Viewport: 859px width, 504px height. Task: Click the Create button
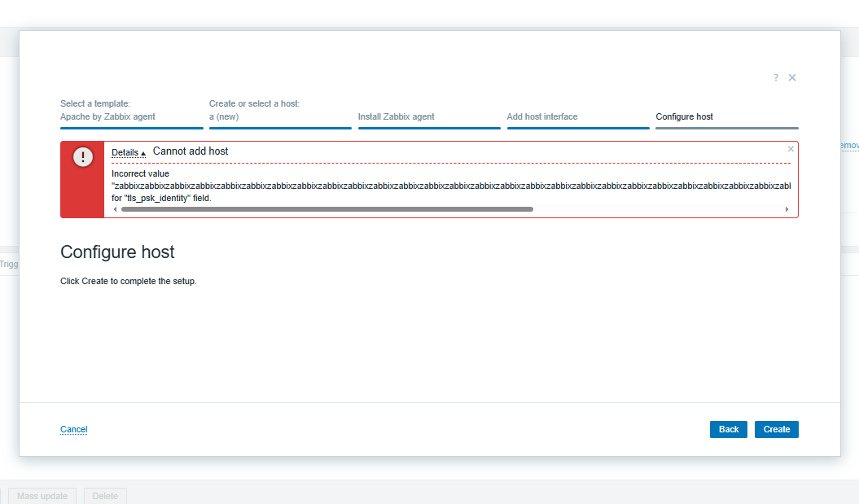(777, 429)
